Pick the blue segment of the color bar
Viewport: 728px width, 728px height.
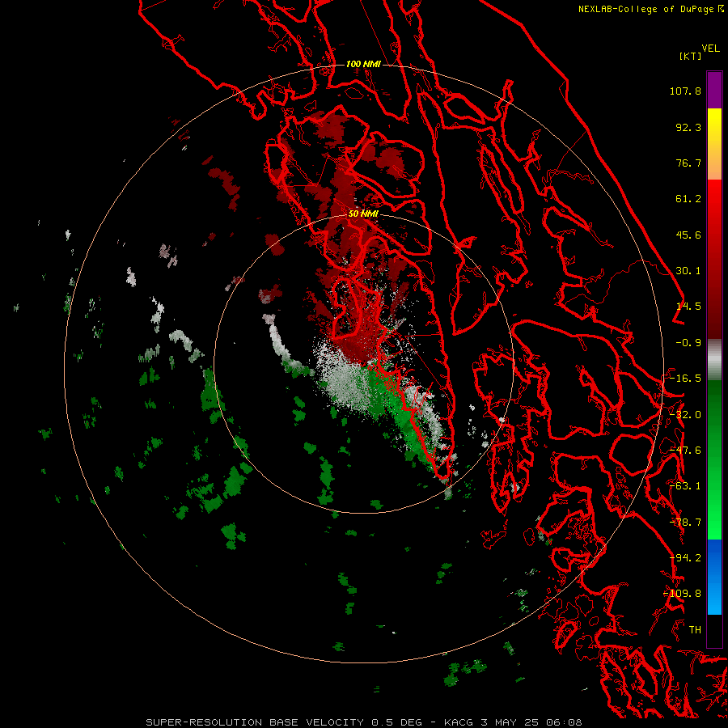714,577
